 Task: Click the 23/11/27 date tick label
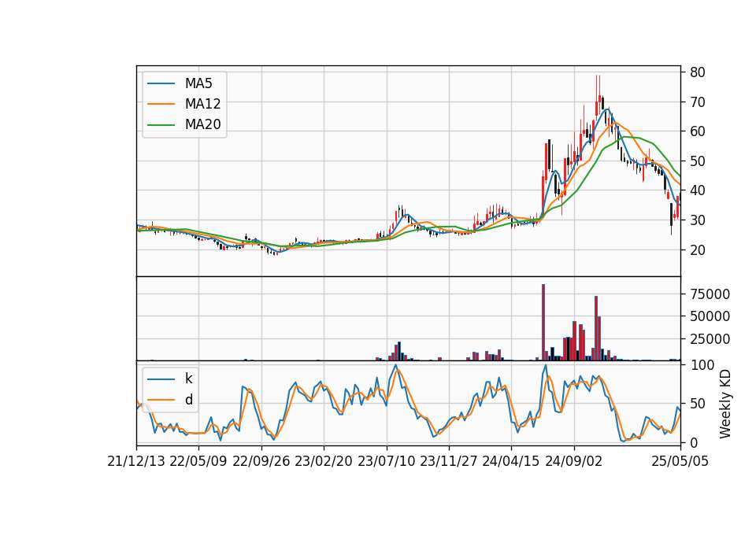click(449, 461)
